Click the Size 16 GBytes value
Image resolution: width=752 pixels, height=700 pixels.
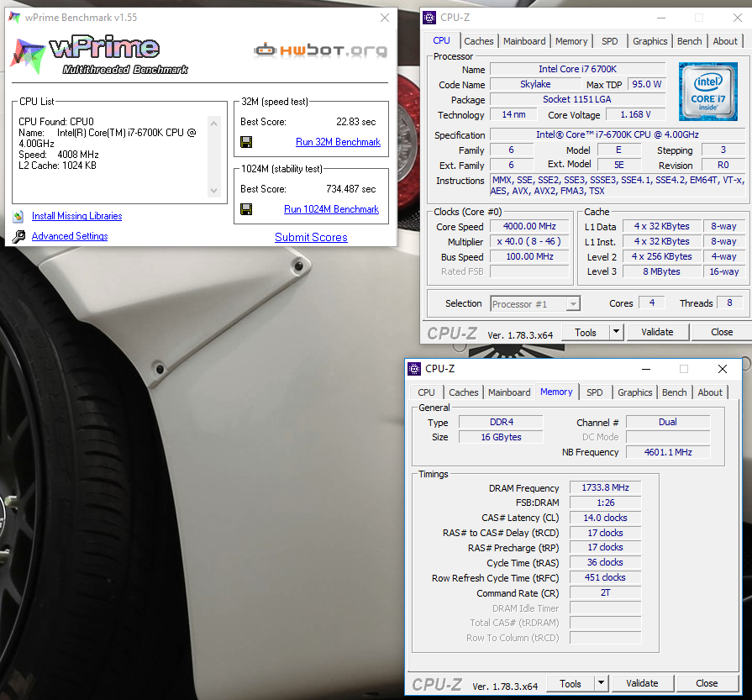click(501, 437)
